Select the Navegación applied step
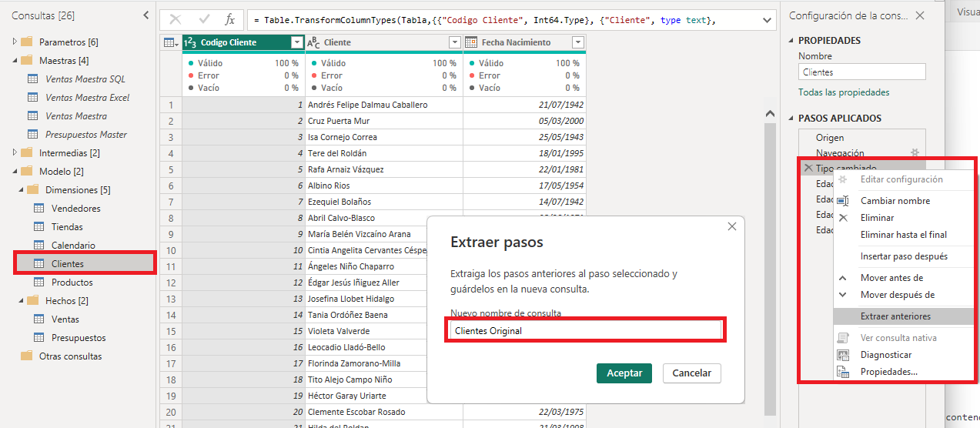 point(840,153)
